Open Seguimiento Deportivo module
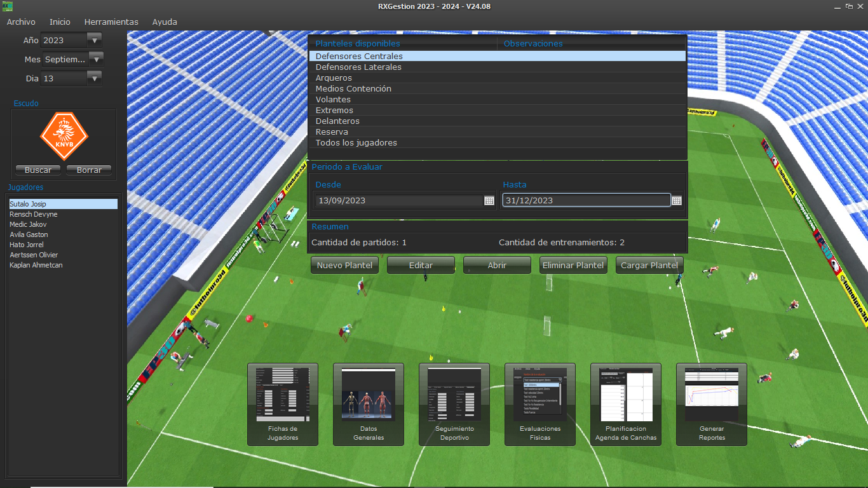The height and width of the screenshot is (488, 868). coord(454,404)
